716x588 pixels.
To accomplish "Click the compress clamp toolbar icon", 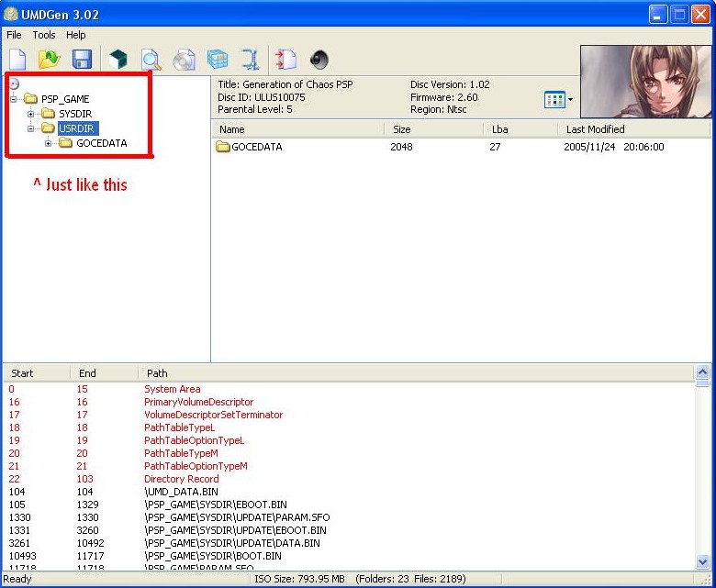I will [x=251, y=61].
